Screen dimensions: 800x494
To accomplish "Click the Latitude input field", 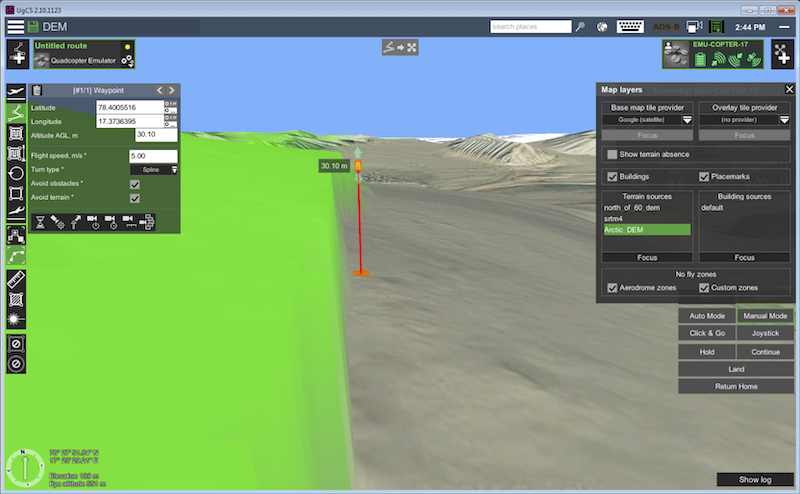I will click(x=130, y=107).
